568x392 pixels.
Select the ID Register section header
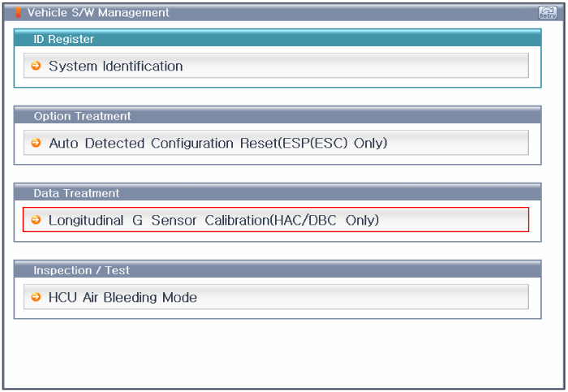[x=278, y=38]
